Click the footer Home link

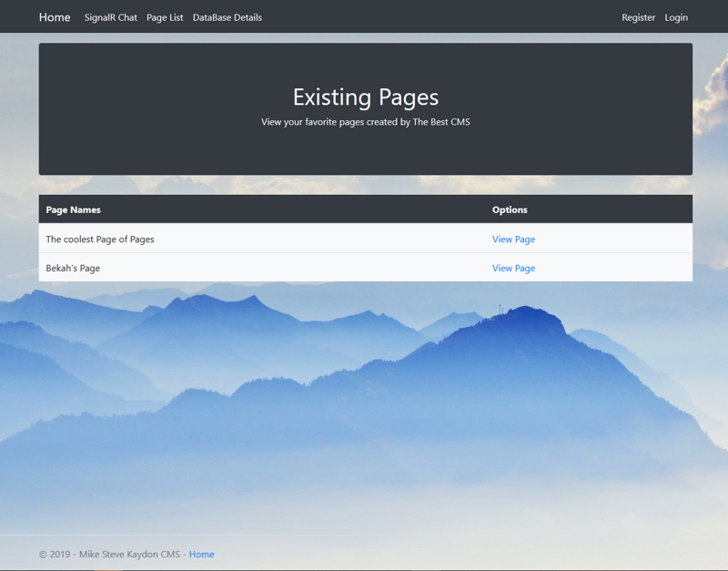click(201, 555)
